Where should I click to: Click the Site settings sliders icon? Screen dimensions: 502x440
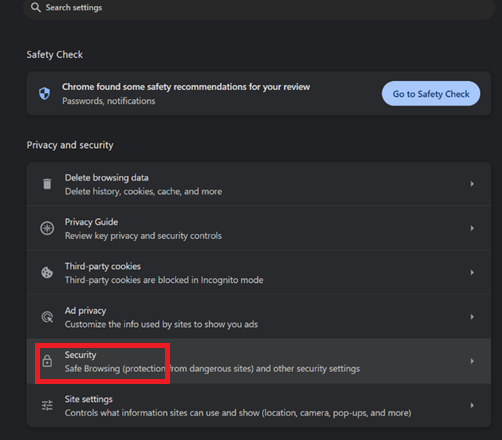point(47,405)
